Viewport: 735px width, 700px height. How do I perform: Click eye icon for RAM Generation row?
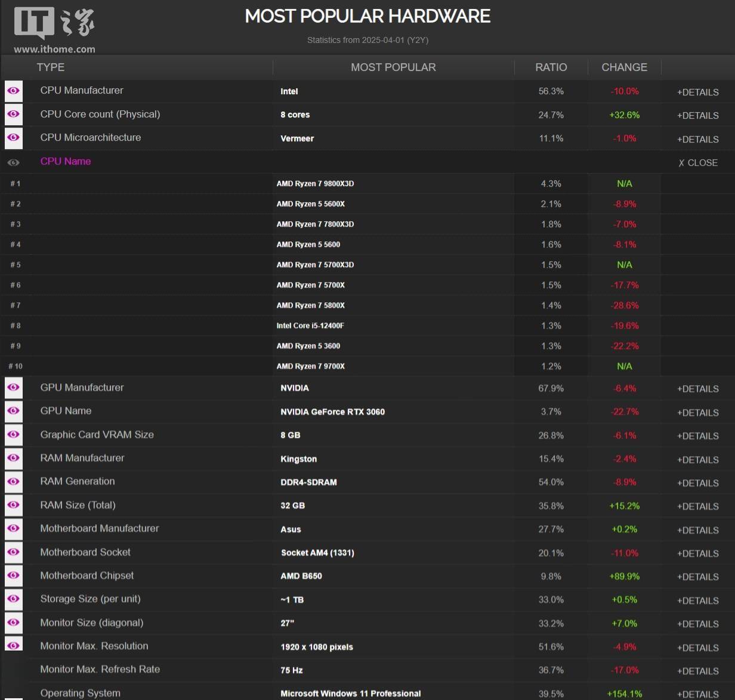click(13, 482)
